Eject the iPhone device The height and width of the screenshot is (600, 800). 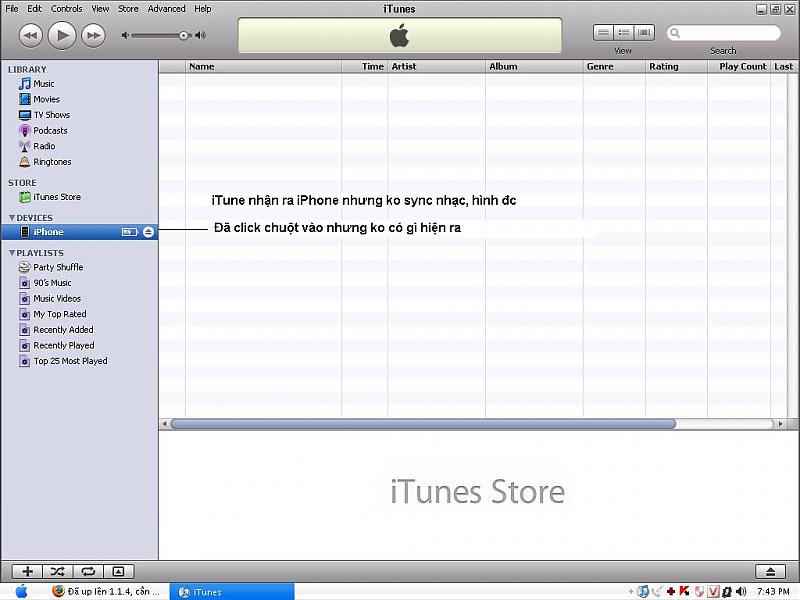(148, 232)
